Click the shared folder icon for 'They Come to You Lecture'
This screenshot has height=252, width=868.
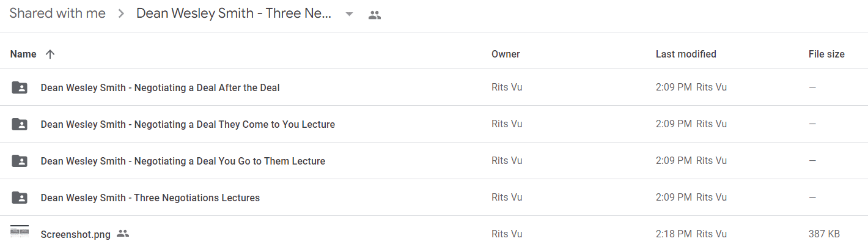click(x=20, y=124)
